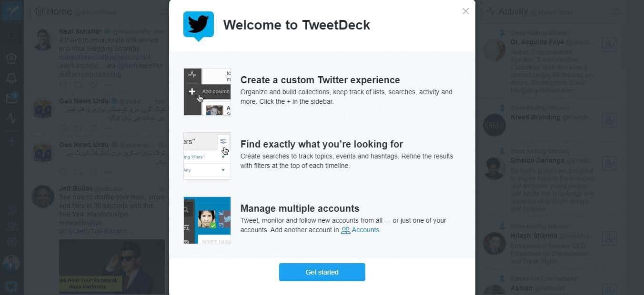644x295 pixels.
Task: Follow Kree8 Branding
Action: pos(609,120)
